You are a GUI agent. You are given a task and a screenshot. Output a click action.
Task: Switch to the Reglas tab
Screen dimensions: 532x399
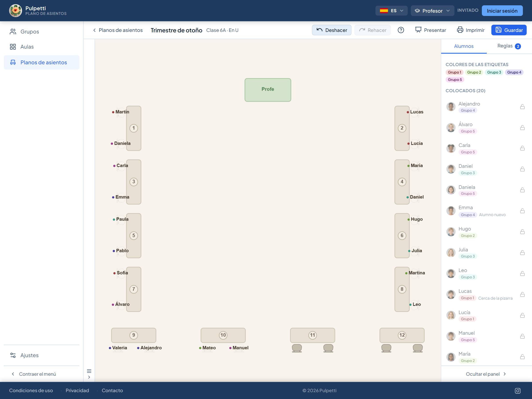coord(509,46)
